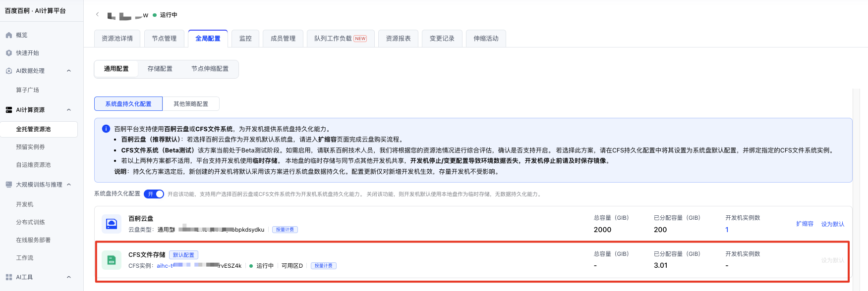Viewport: 868px width, 291px height.
Task: Click the 按量计费 tag on CFS row
Action: click(324, 266)
